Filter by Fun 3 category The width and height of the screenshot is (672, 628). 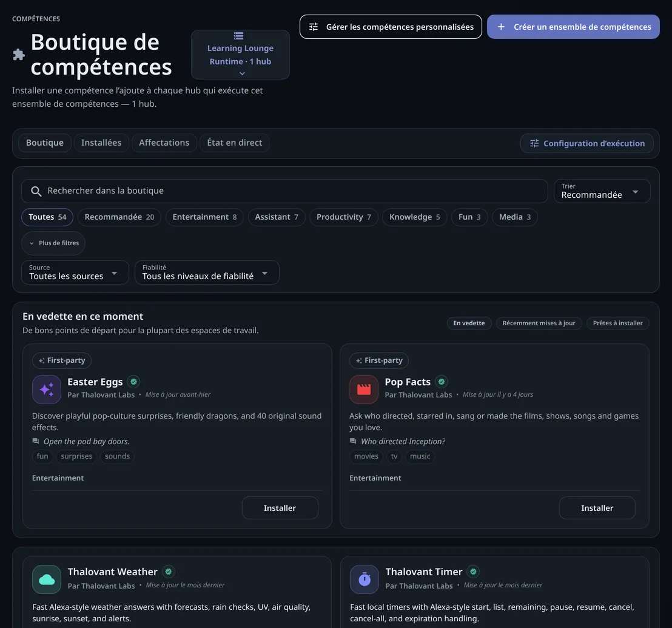pyautogui.click(x=469, y=217)
